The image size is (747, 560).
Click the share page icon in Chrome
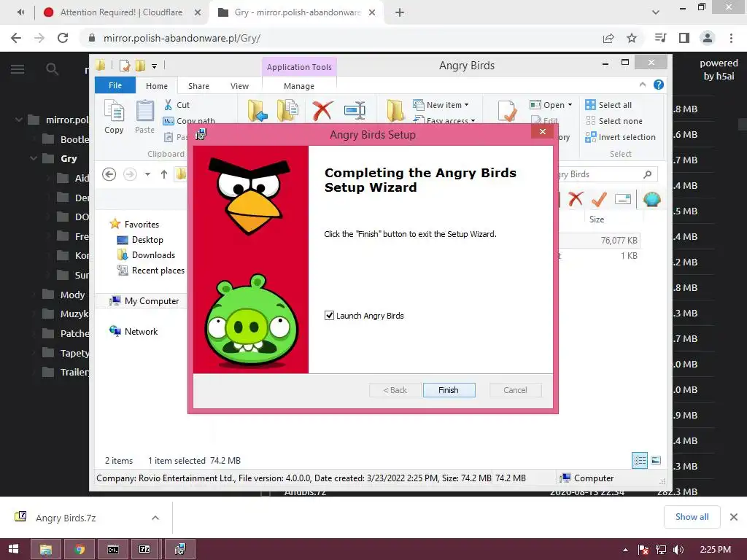(x=608, y=38)
